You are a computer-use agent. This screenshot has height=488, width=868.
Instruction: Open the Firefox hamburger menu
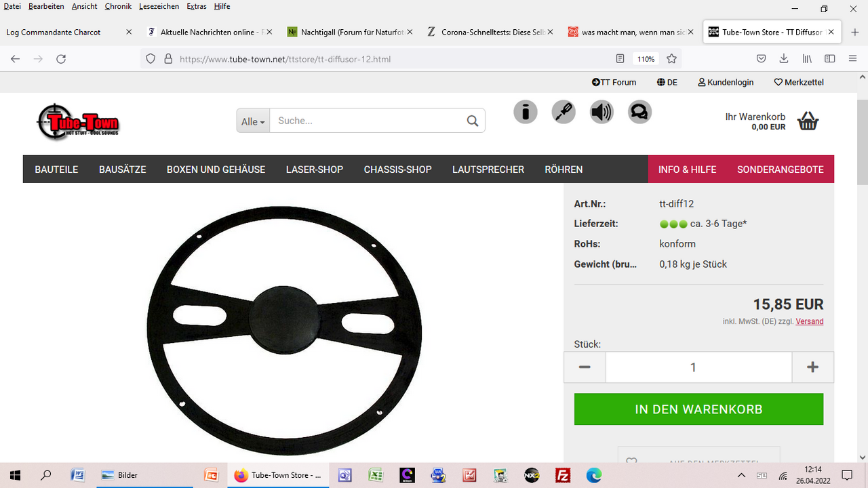coord(852,59)
